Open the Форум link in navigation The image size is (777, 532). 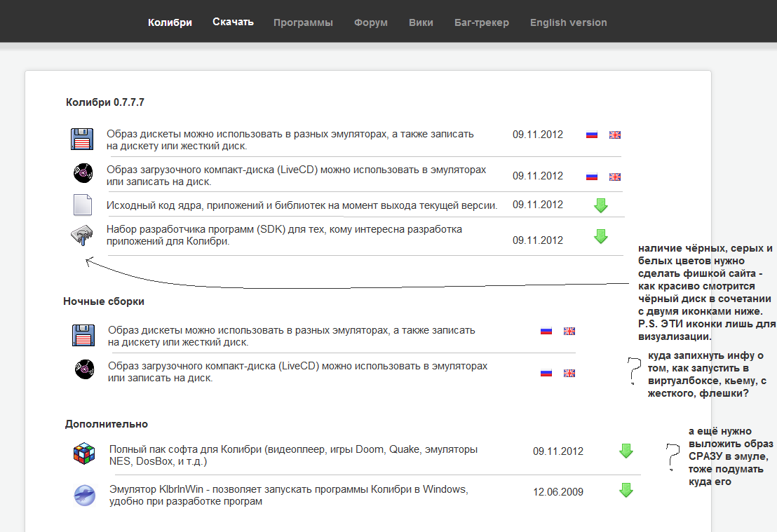click(x=371, y=22)
